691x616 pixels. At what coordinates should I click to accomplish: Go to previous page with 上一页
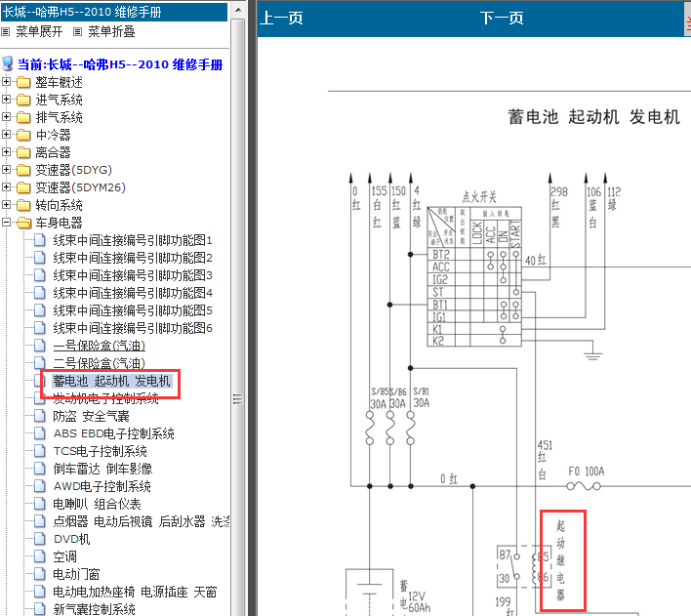(281, 19)
